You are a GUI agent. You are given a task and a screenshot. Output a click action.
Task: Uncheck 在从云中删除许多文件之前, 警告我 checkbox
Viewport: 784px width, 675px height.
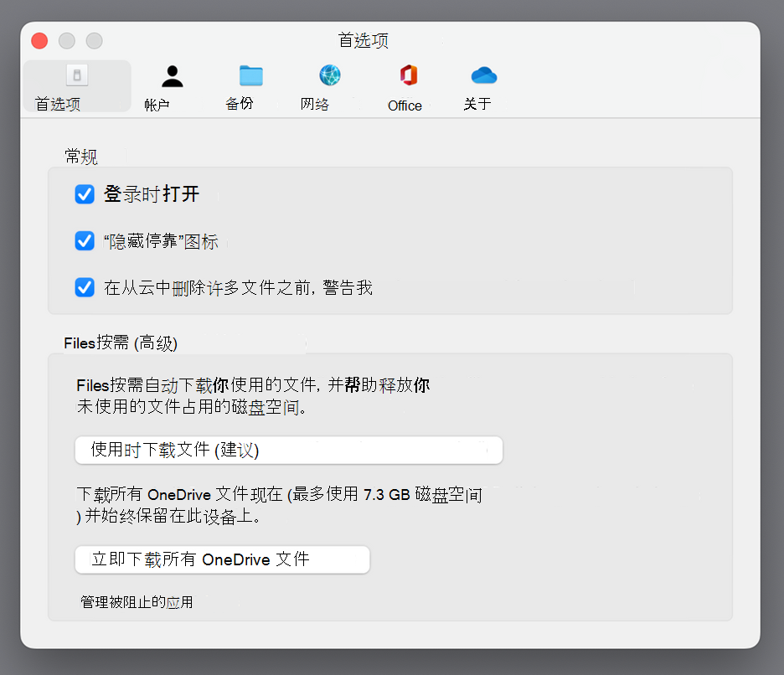click(x=85, y=287)
